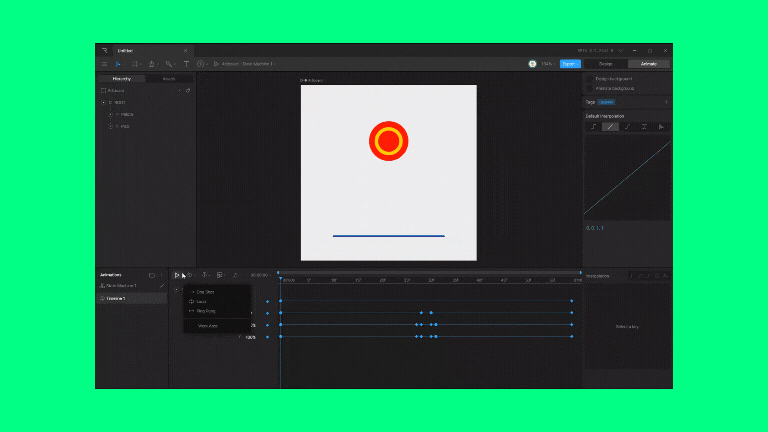Choose Ping Pong from playback menu

[205, 311]
